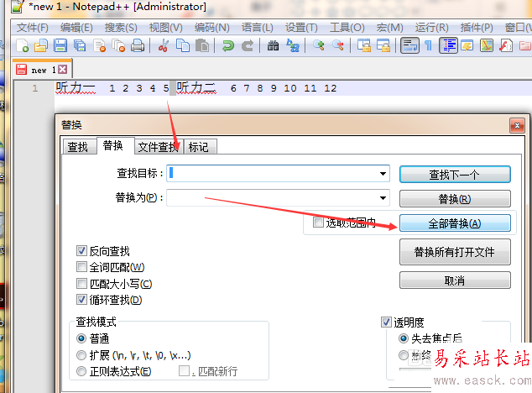Click the Print toolbar icon
The height and width of the screenshot is (393, 532).
pyautogui.click(x=138, y=45)
